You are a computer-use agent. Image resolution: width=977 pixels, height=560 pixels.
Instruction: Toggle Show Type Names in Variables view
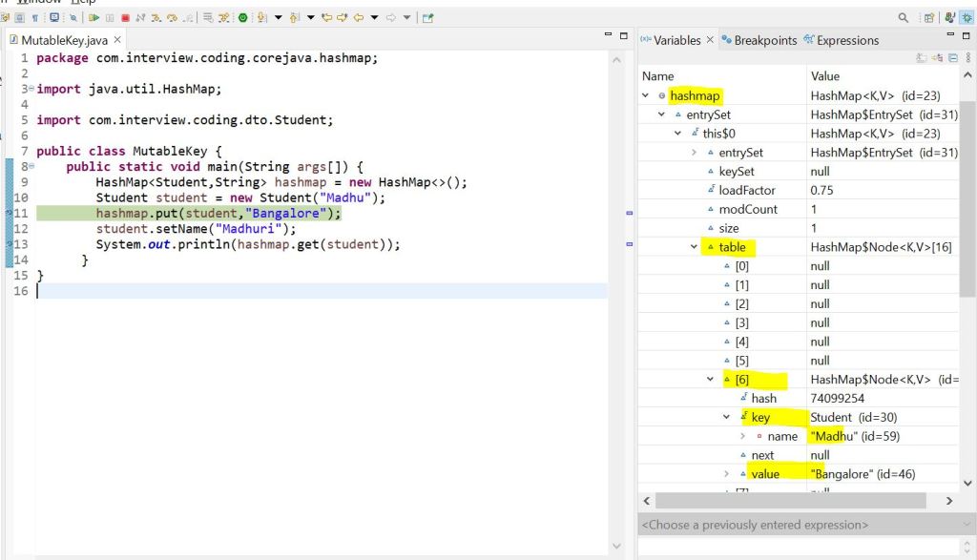pos(921,58)
